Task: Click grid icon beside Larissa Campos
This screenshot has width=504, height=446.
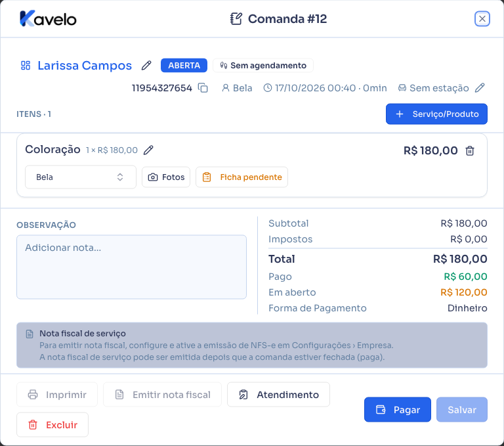Action: [26, 65]
